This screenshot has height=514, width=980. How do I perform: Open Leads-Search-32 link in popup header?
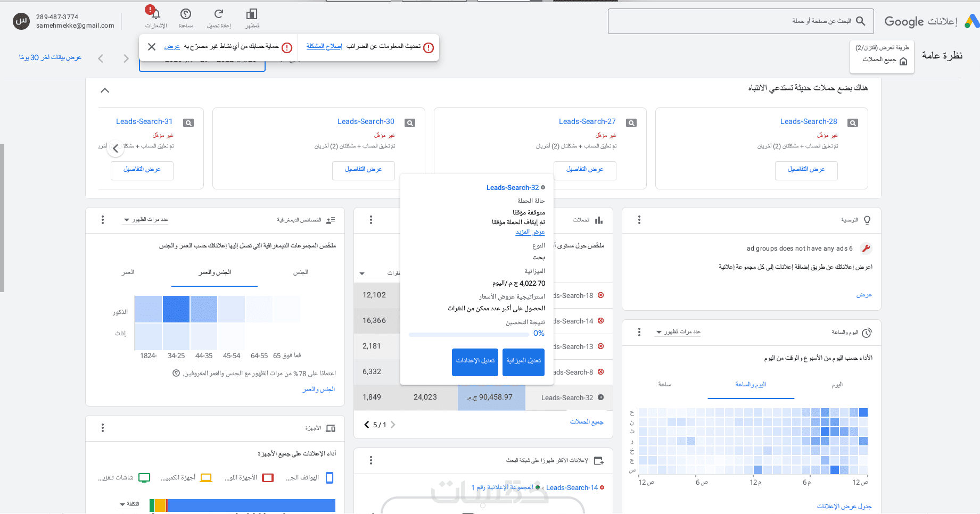tap(513, 188)
